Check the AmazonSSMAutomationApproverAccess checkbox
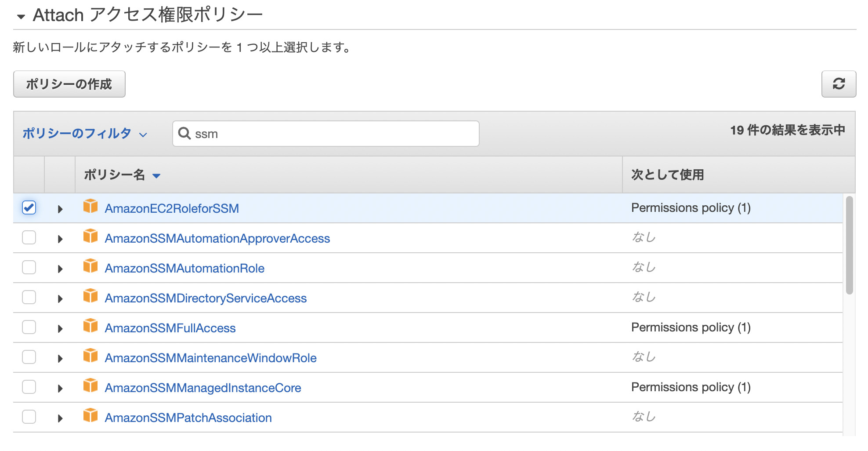This screenshot has width=868, height=451. [29, 237]
